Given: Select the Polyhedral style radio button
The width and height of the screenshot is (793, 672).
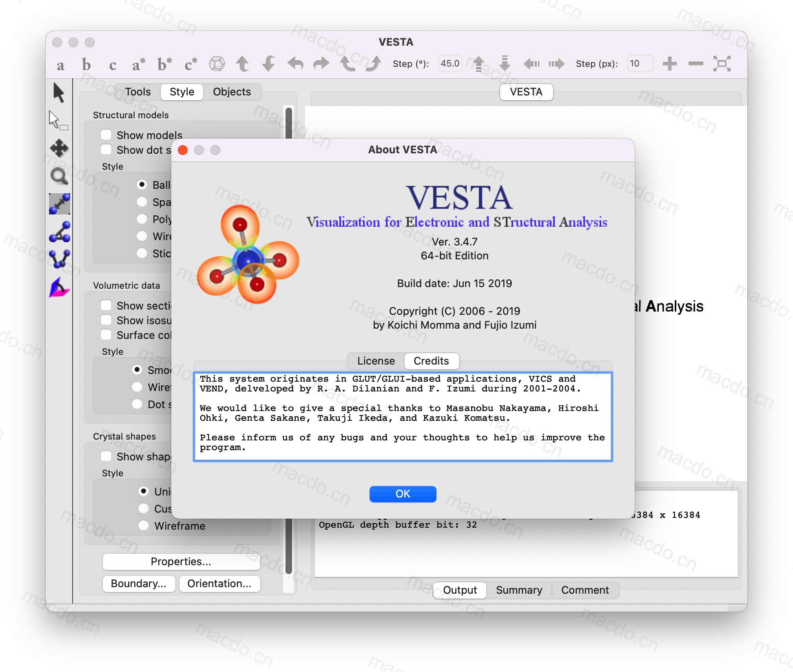Looking at the screenshot, I should 142,219.
